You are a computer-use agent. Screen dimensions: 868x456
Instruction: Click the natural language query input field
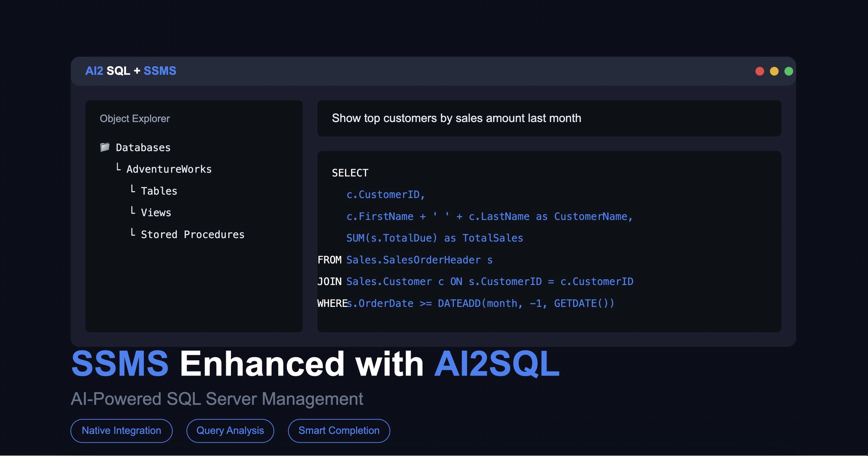549,119
